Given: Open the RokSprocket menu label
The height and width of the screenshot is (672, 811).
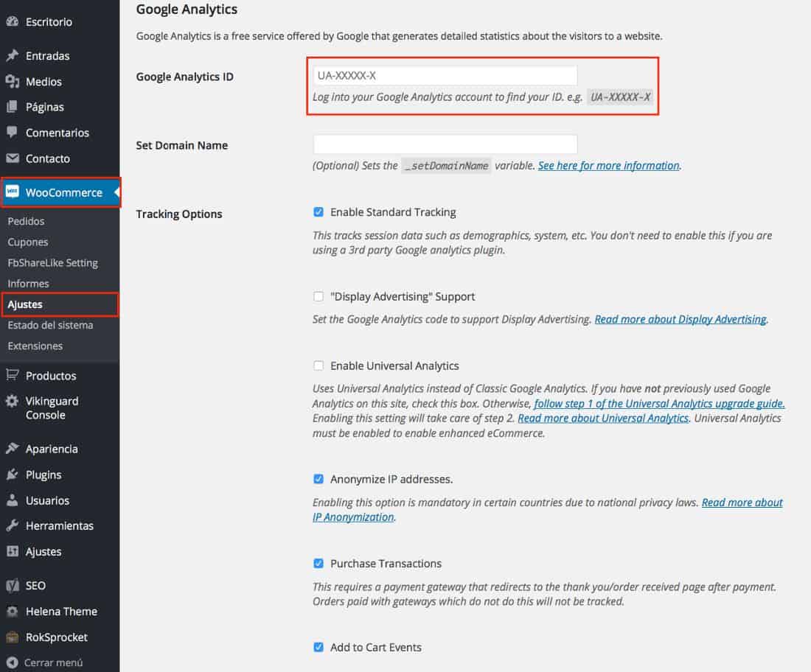Looking at the screenshot, I should coord(56,637).
